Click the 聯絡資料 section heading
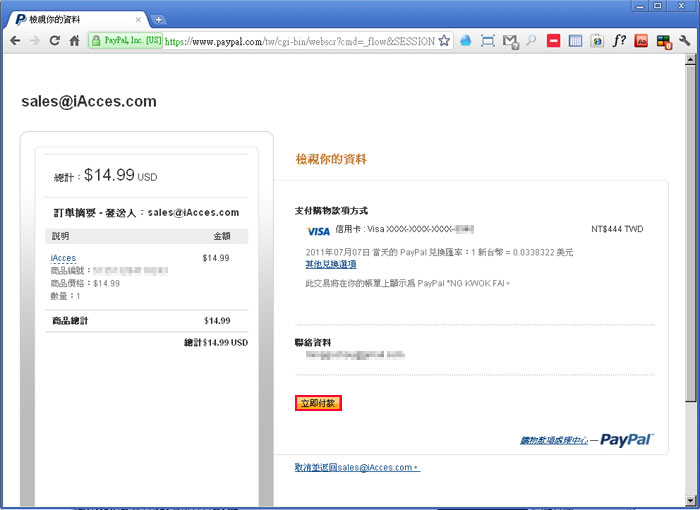700x510 pixels. (x=313, y=343)
